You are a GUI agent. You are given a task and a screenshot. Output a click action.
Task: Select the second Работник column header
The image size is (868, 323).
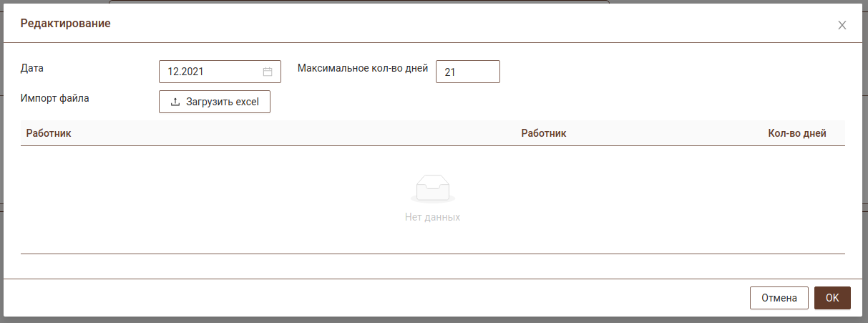543,133
